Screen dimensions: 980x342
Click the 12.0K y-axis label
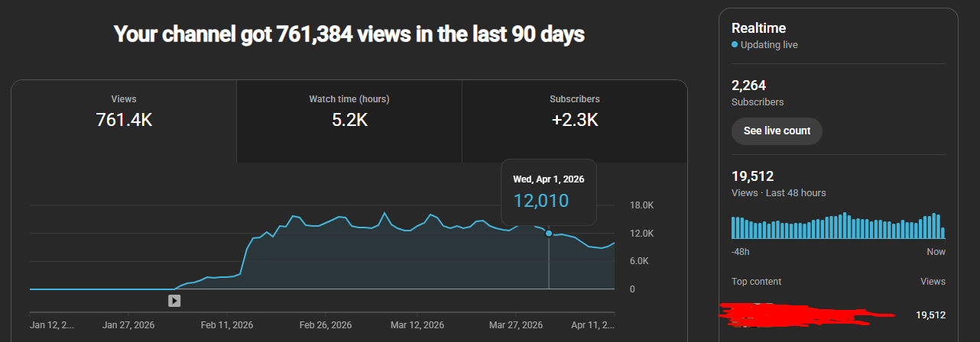pos(641,233)
